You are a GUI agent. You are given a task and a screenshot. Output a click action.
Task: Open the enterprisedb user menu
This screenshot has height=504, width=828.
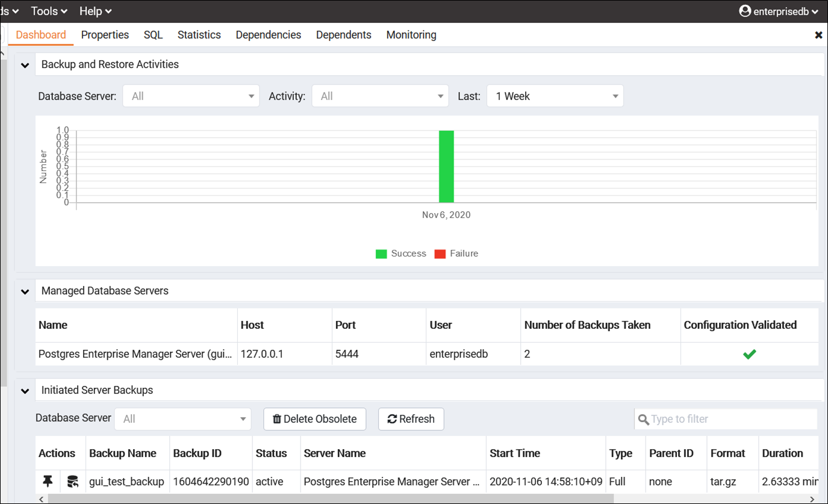(x=779, y=11)
